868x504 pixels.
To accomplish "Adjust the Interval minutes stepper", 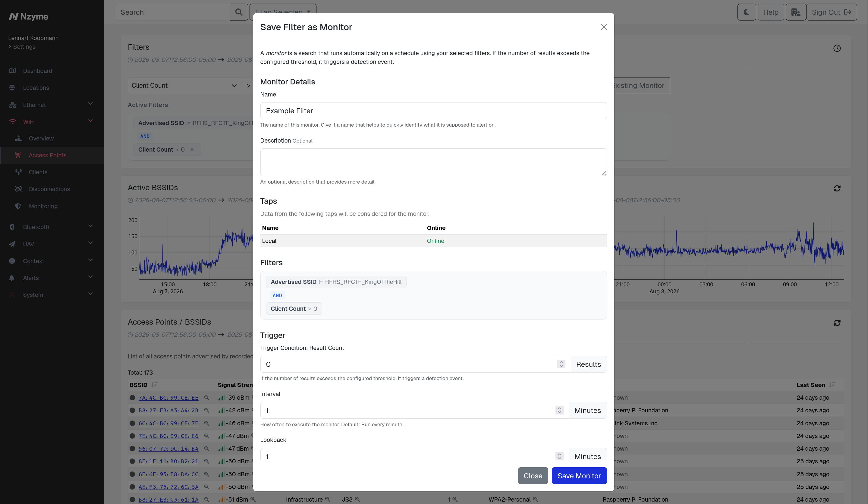I will [x=559, y=410].
